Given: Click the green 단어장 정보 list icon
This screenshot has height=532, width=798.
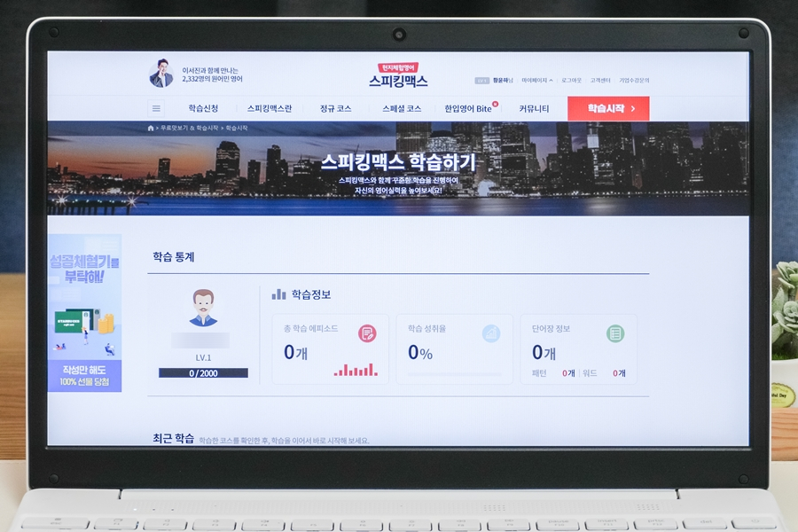Looking at the screenshot, I should [x=615, y=334].
